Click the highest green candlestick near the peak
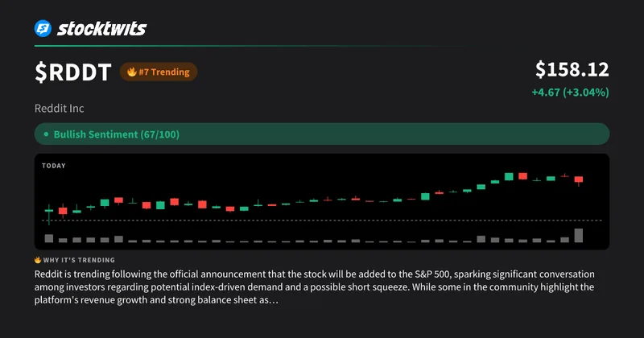This screenshot has height=338, width=644. click(x=509, y=176)
